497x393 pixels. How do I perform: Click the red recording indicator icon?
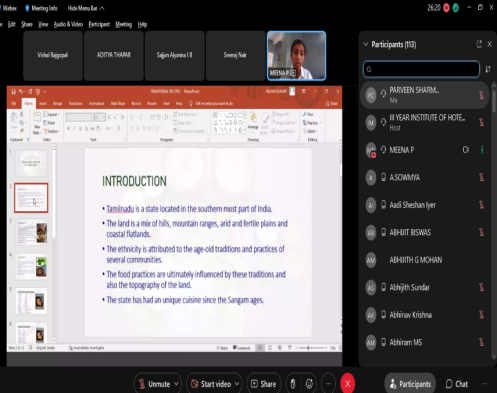coord(446,8)
